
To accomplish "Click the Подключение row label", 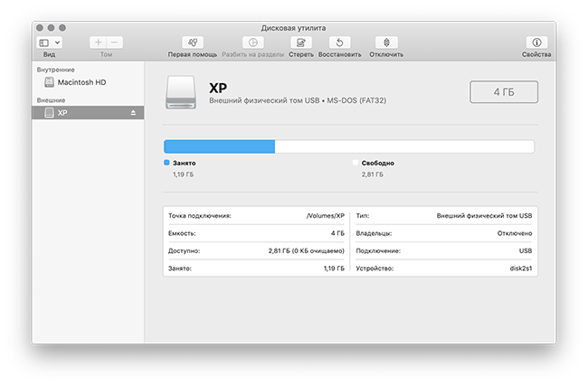I will pos(378,251).
